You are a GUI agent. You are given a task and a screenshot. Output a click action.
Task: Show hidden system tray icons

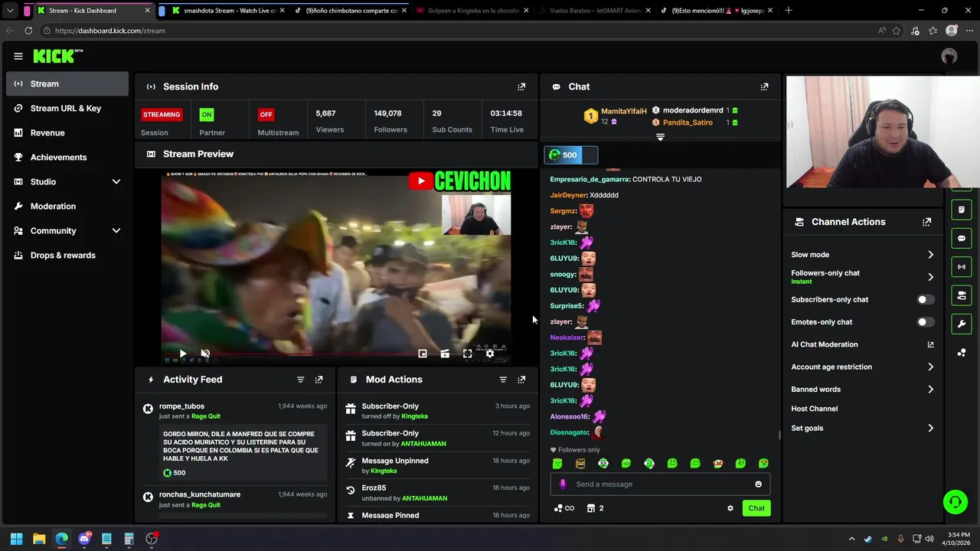tap(851, 539)
